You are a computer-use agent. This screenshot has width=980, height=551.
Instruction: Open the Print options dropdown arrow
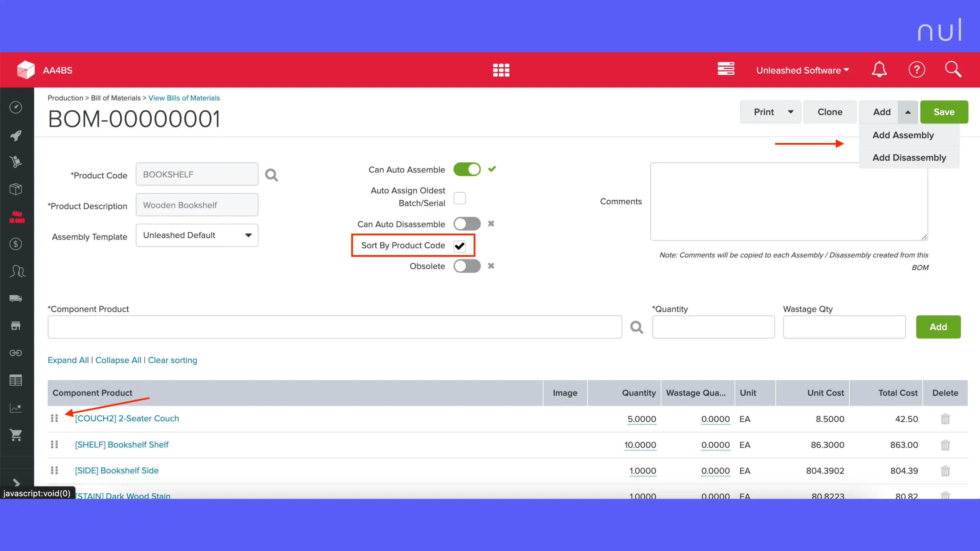pyautogui.click(x=790, y=112)
